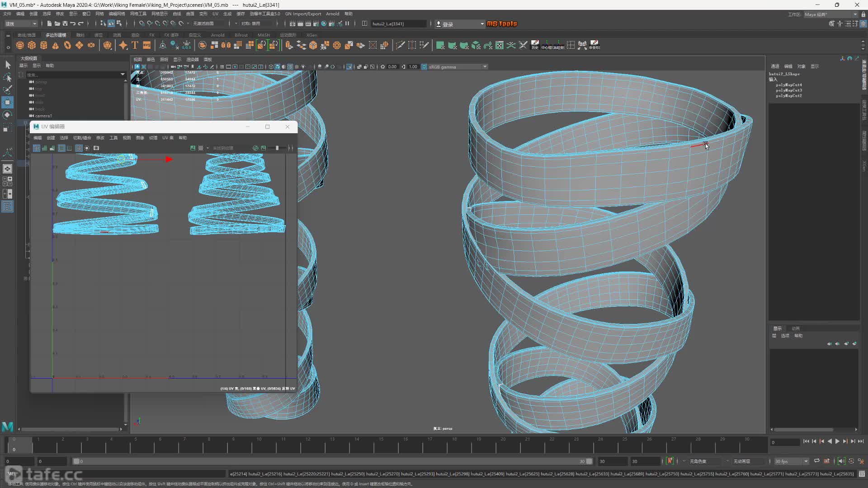Click the Lasso select tool in toolbox
The image size is (868, 488).
[x=8, y=77]
